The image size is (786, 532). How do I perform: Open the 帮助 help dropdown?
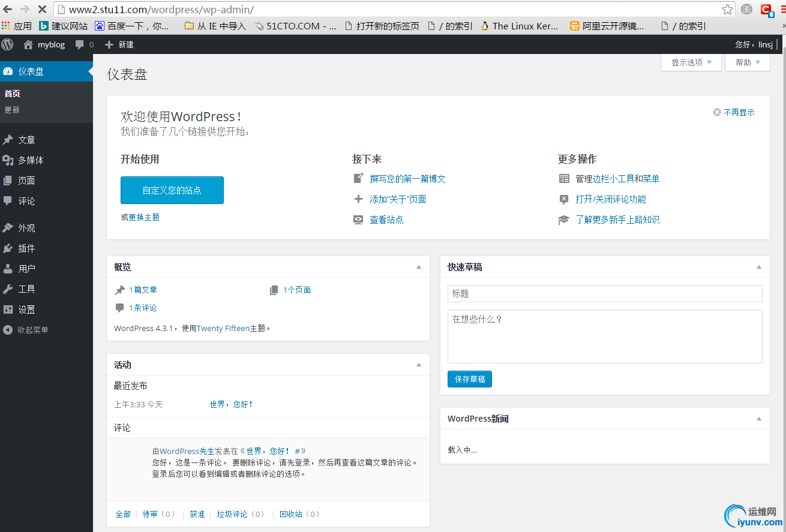pos(748,62)
